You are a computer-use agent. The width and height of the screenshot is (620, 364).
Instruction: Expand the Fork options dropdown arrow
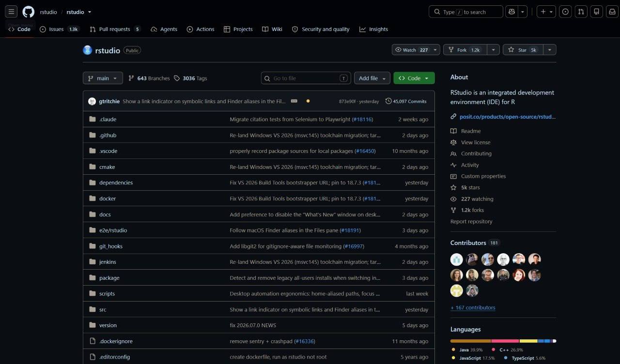coord(494,50)
